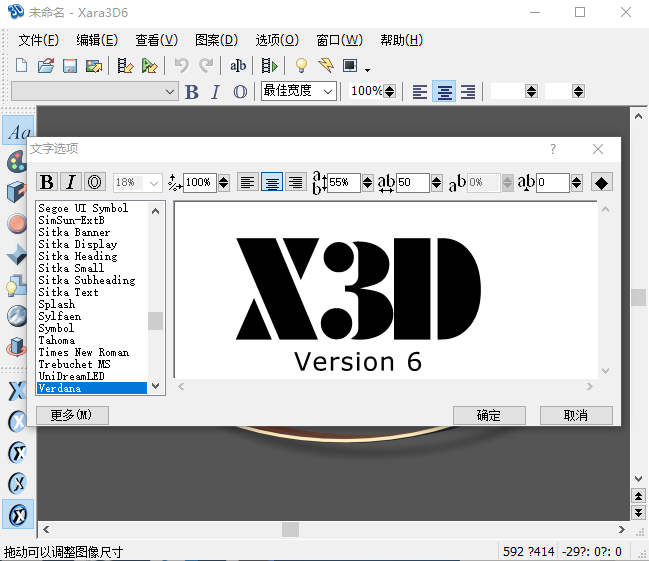This screenshot has width=649, height=561.
Task: Click the line spacing field showing 55%
Action: click(344, 183)
